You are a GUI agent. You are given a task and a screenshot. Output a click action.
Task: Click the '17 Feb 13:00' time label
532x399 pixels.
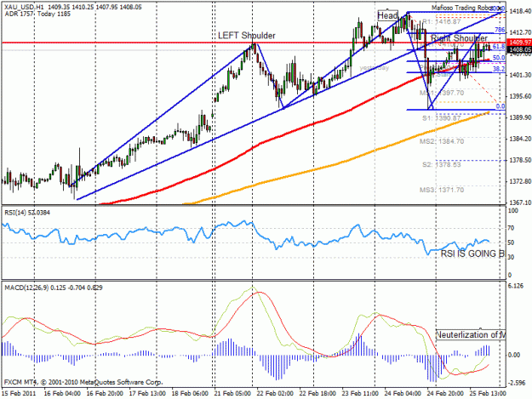[147, 394]
